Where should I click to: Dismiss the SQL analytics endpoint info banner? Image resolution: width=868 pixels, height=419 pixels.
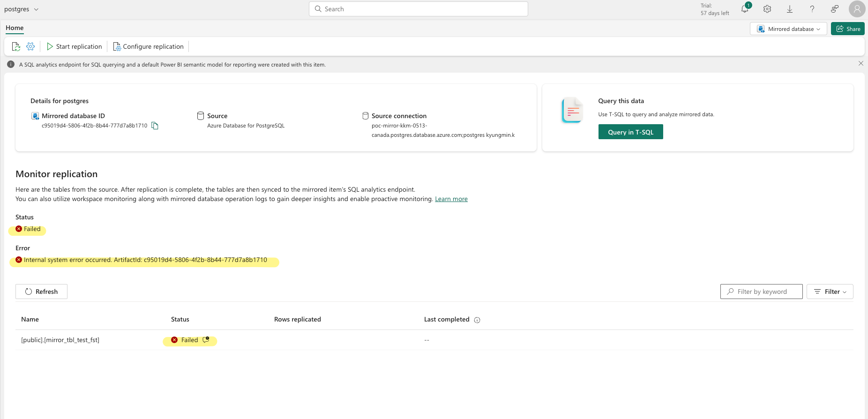pyautogui.click(x=861, y=63)
